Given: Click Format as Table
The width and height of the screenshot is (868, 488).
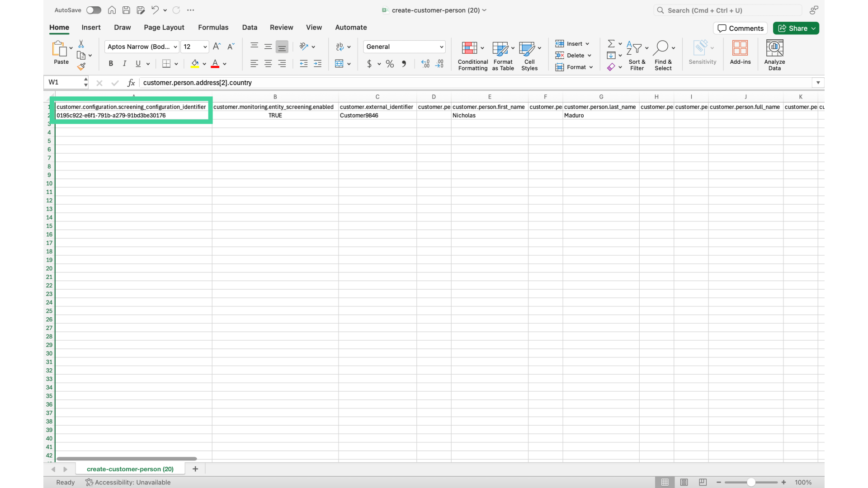Looking at the screenshot, I should click(x=503, y=54).
